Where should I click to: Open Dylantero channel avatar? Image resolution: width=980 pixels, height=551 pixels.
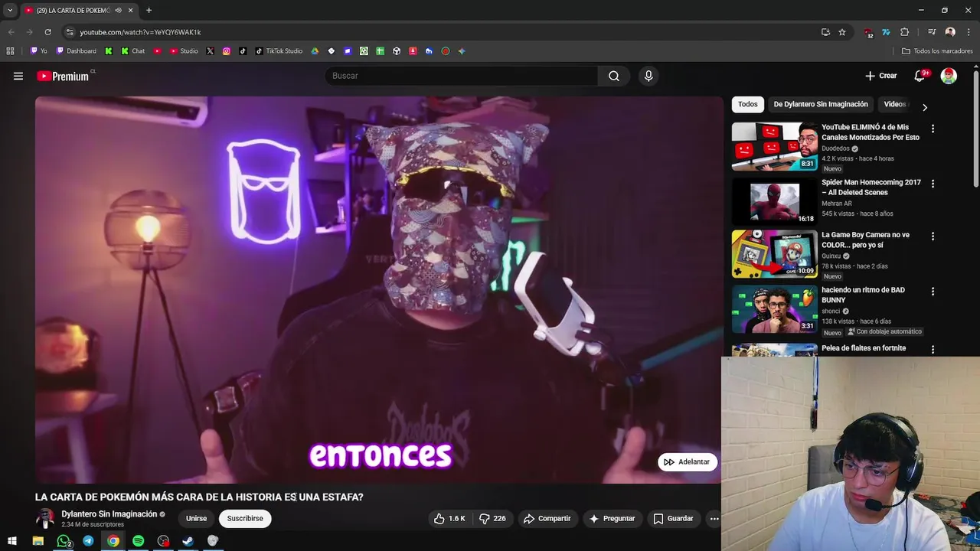[45, 518]
